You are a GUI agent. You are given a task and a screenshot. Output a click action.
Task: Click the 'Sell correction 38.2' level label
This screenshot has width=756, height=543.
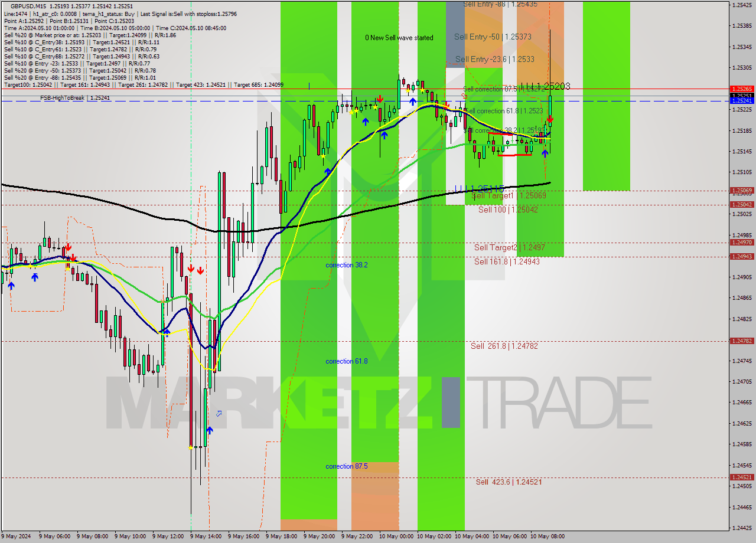(505, 130)
